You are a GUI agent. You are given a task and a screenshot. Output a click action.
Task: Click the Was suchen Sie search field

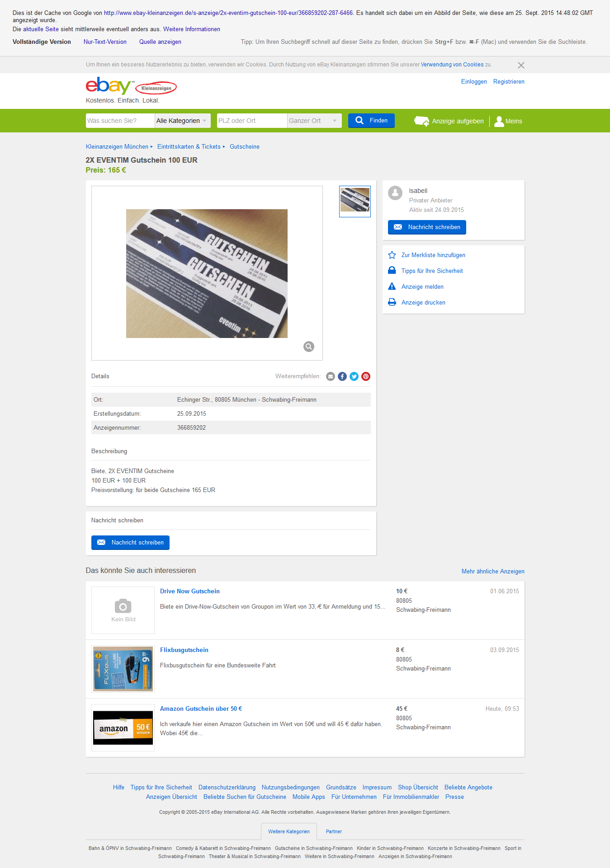[x=120, y=121]
